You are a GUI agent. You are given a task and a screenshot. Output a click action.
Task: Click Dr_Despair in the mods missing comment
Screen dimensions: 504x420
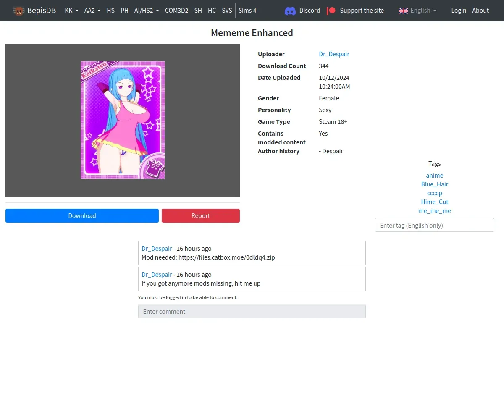pyautogui.click(x=157, y=274)
